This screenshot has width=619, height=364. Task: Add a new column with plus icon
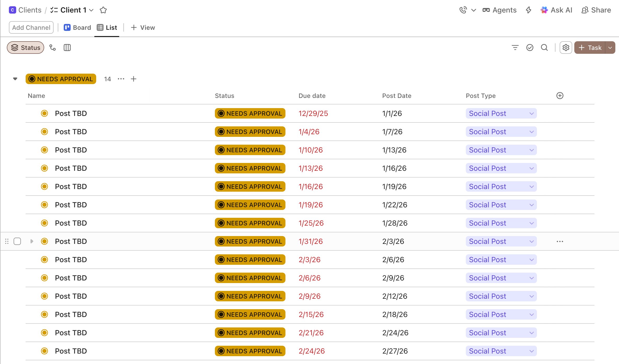[560, 96]
